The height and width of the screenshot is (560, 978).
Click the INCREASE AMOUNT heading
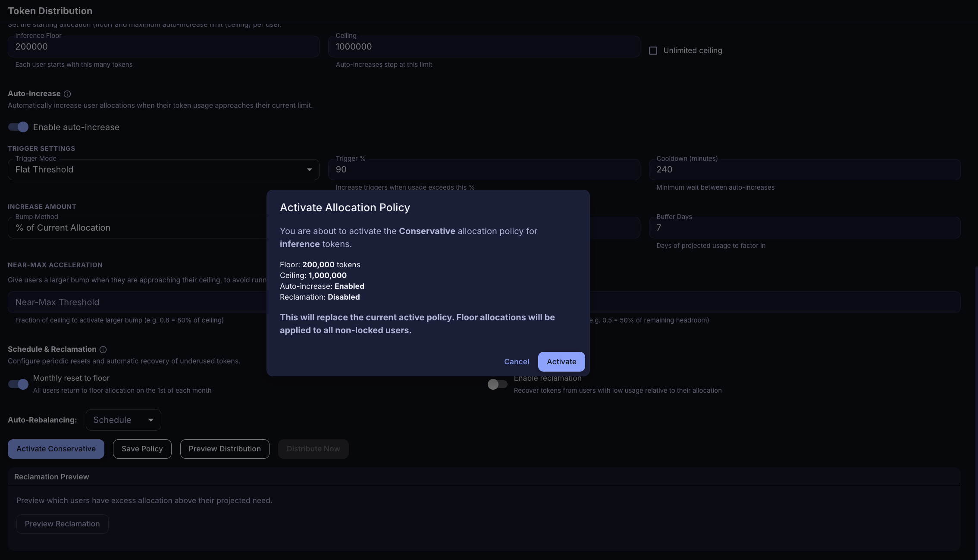(42, 207)
